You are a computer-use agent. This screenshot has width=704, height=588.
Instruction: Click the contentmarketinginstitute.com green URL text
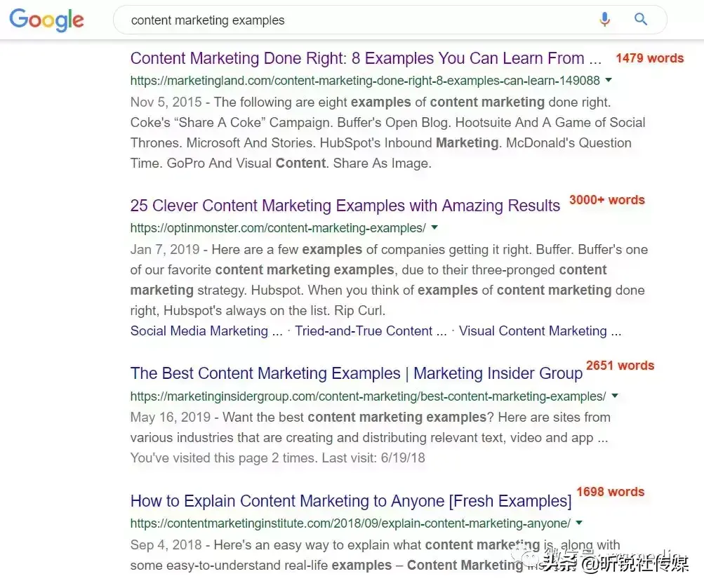(x=350, y=523)
